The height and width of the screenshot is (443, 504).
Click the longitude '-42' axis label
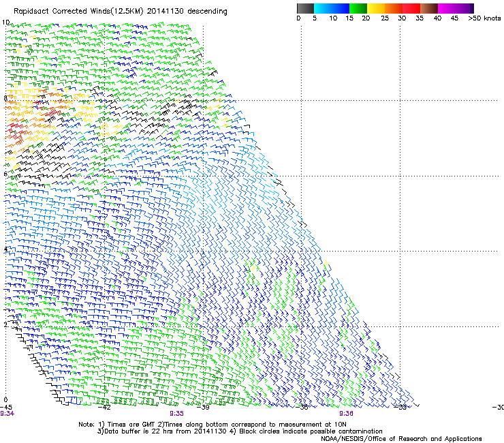tap(104, 408)
